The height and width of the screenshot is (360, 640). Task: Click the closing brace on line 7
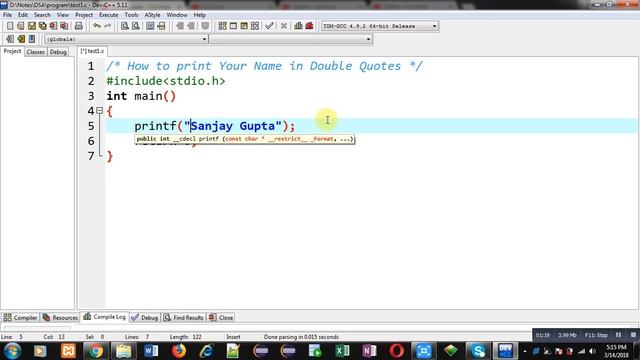click(109, 156)
